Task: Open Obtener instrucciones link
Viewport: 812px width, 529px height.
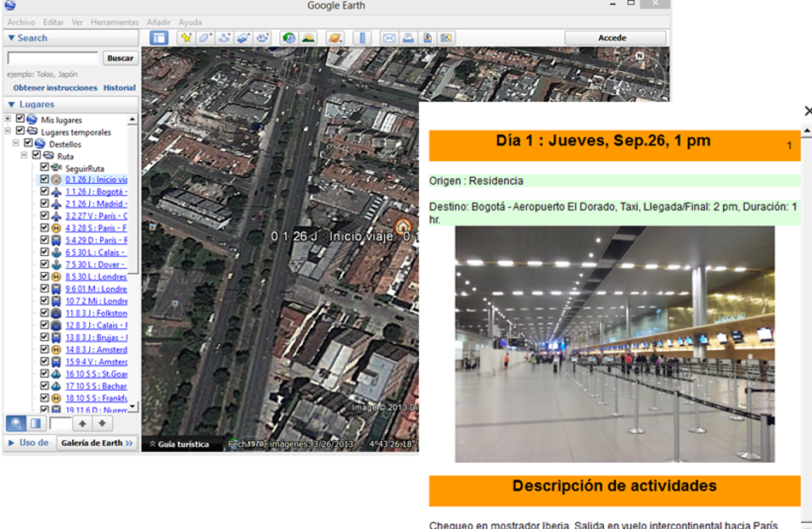Action: [x=55, y=88]
